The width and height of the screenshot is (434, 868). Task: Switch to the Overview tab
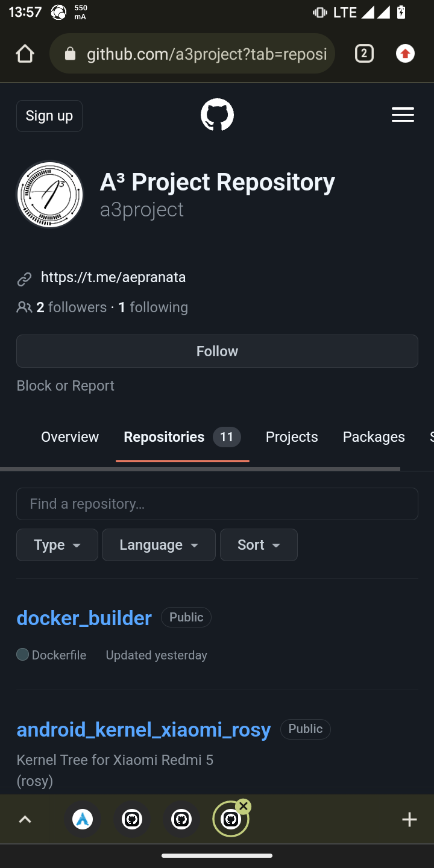click(x=69, y=436)
